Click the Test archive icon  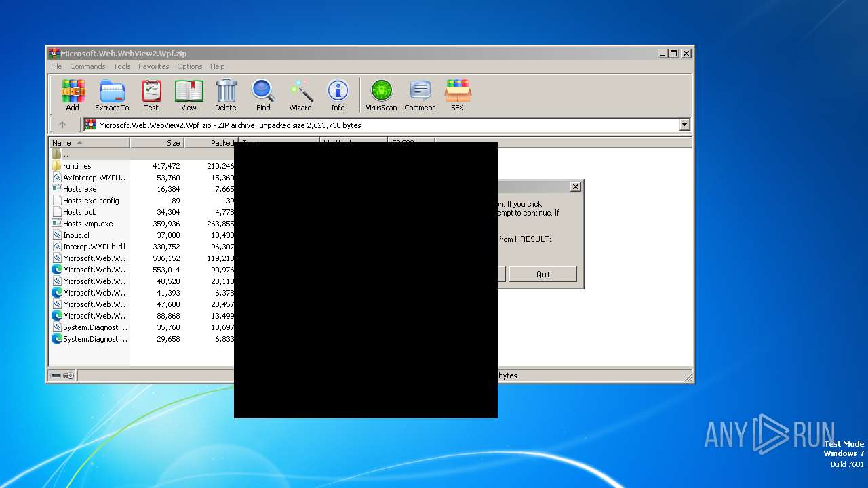pyautogui.click(x=151, y=95)
